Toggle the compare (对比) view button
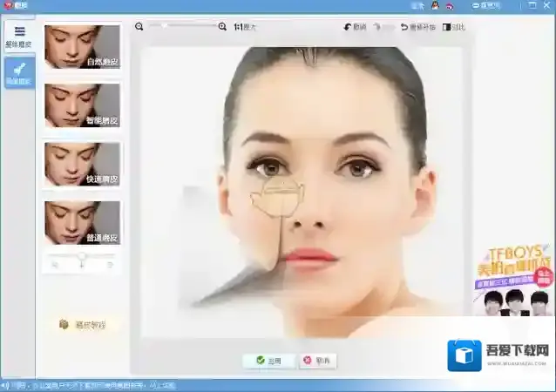This screenshot has height=392, width=556. (453, 27)
